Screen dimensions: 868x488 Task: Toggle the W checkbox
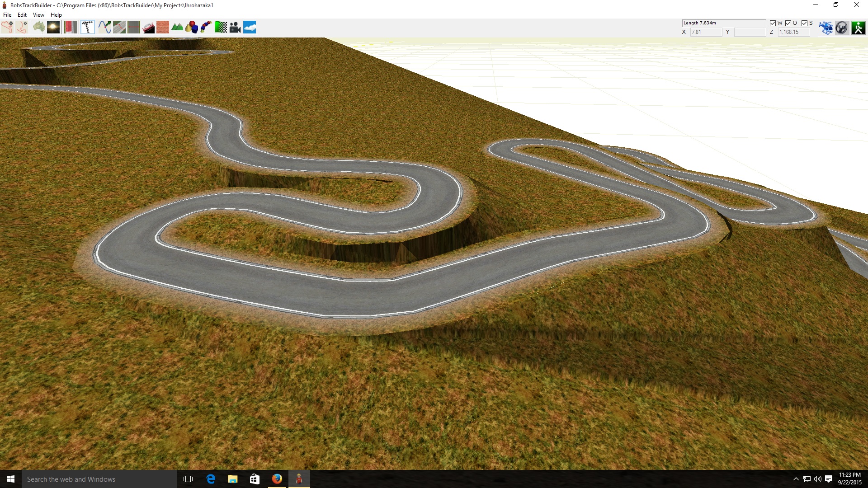pos(773,23)
